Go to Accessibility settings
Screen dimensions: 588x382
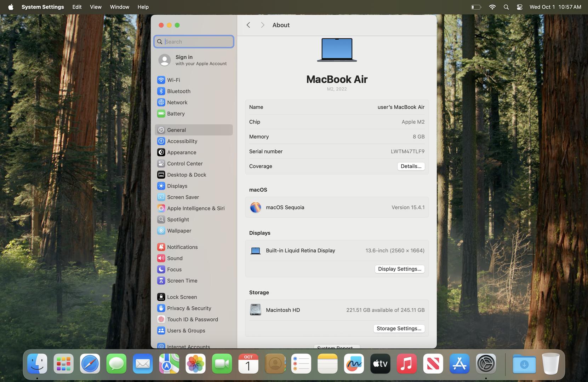182,141
